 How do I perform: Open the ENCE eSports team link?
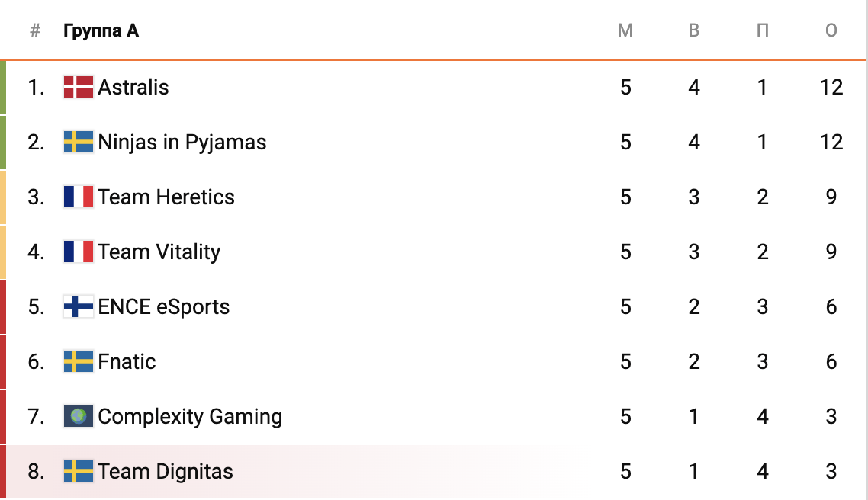click(164, 306)
